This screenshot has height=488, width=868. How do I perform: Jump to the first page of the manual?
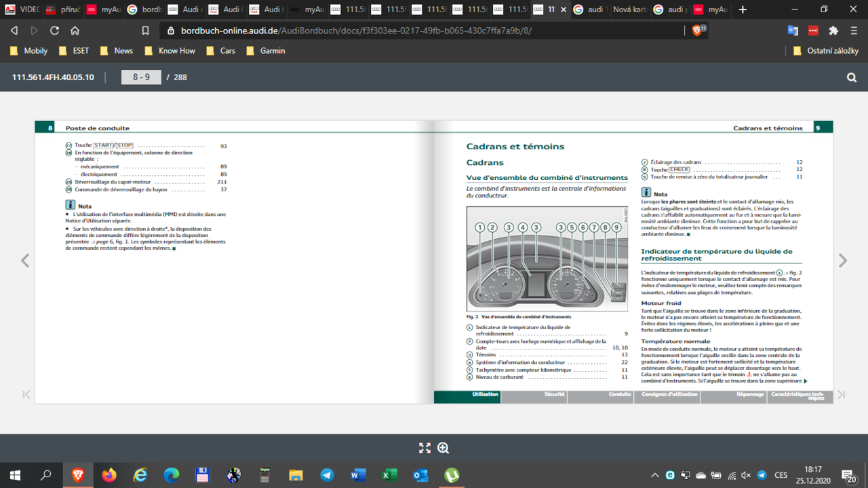click(x=26, y=394)
